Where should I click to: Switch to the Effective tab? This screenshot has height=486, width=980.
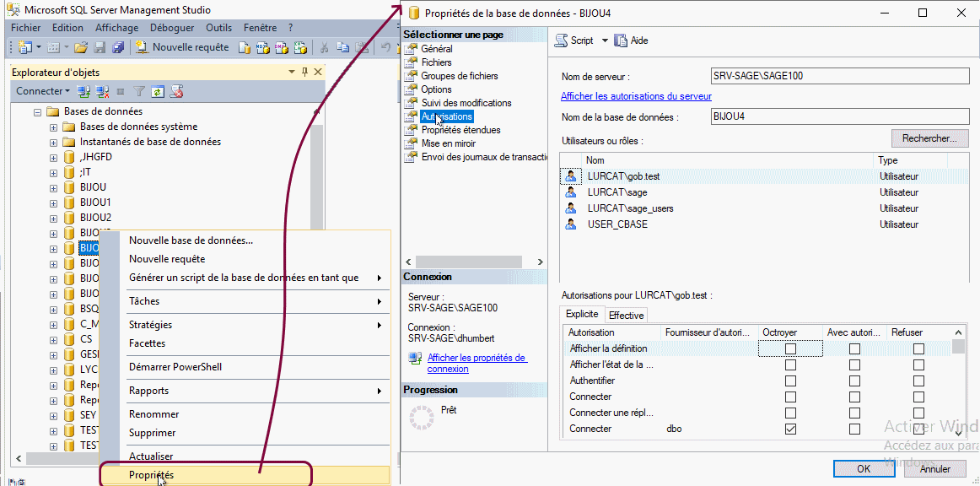click(x=626, y=315)
